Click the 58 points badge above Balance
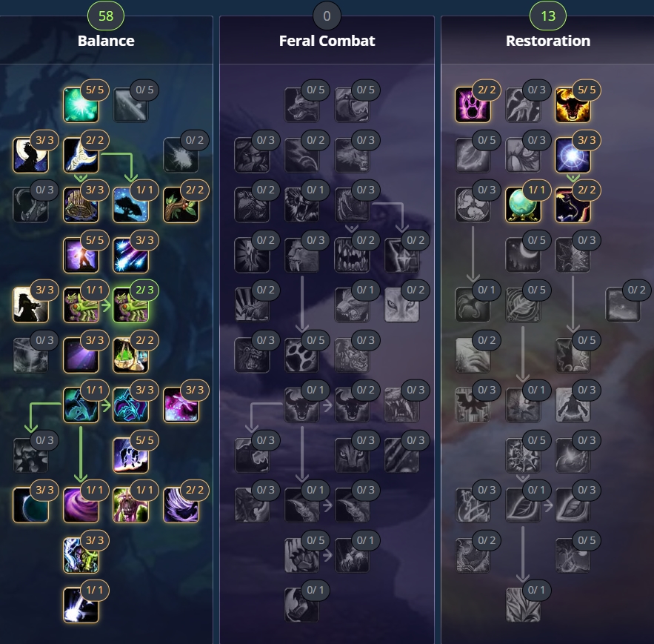This screenshot has width=654, height=644. [106, 16]
